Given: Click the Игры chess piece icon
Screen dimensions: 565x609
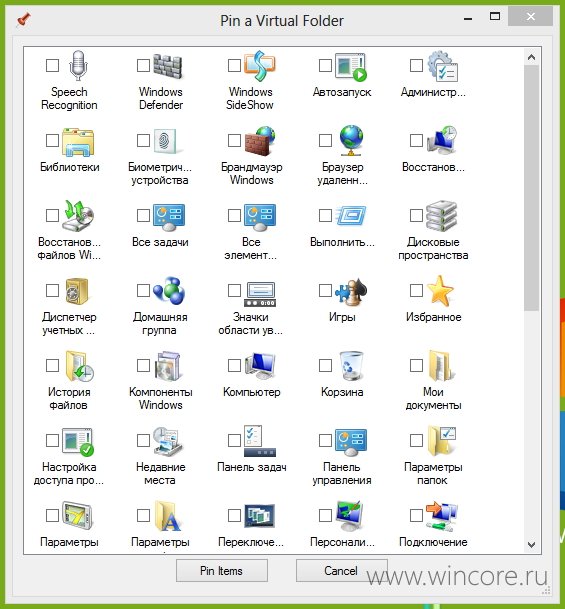Looking at the screenshot, I should tap(351, 291).
